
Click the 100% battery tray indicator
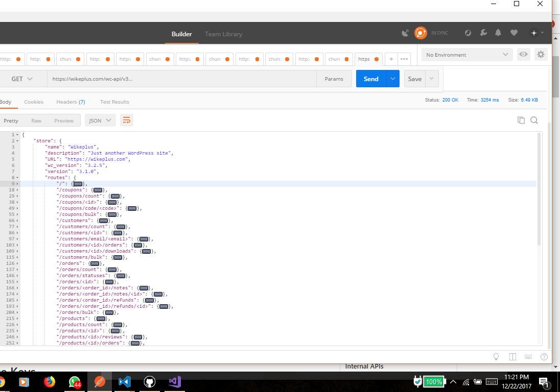434,382
